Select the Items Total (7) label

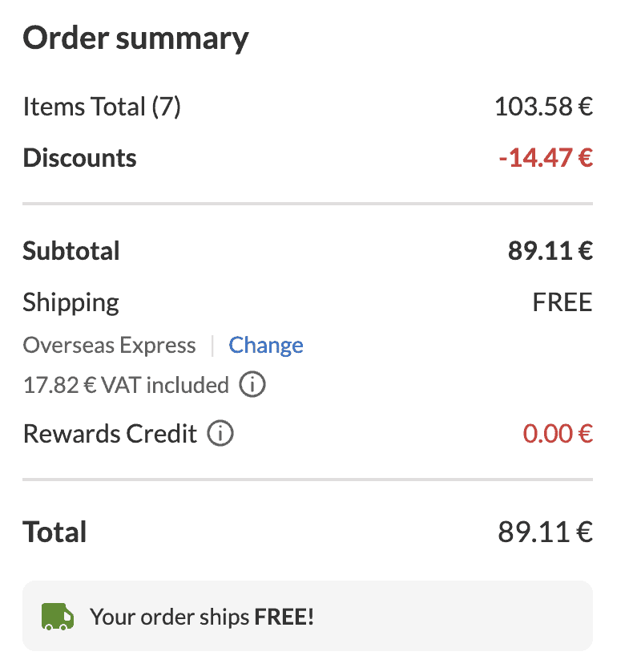(102, 107)
